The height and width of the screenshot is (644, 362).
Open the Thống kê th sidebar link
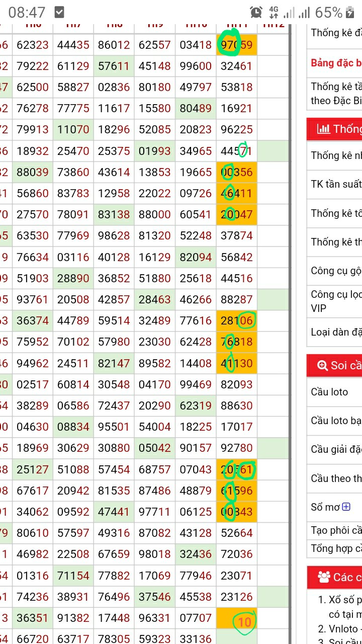click(336, 242)
